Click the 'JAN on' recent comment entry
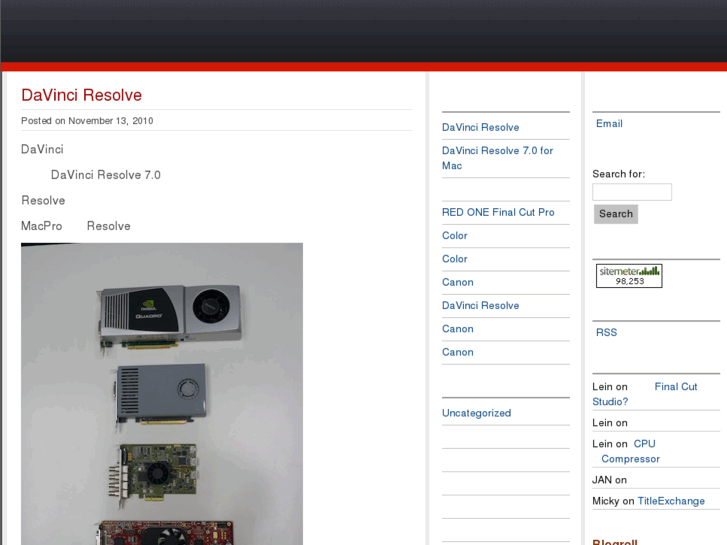Screen dimensions: 727x545 tap(609, 480)
